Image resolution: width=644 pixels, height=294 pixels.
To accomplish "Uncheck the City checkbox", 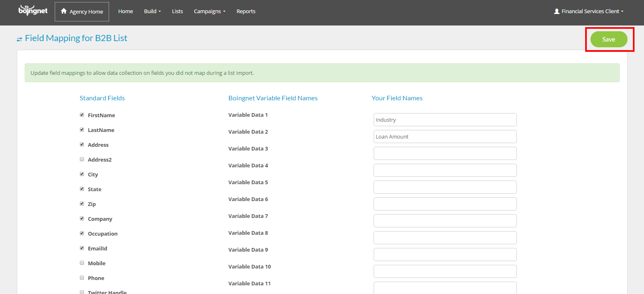I will (82, 174).
